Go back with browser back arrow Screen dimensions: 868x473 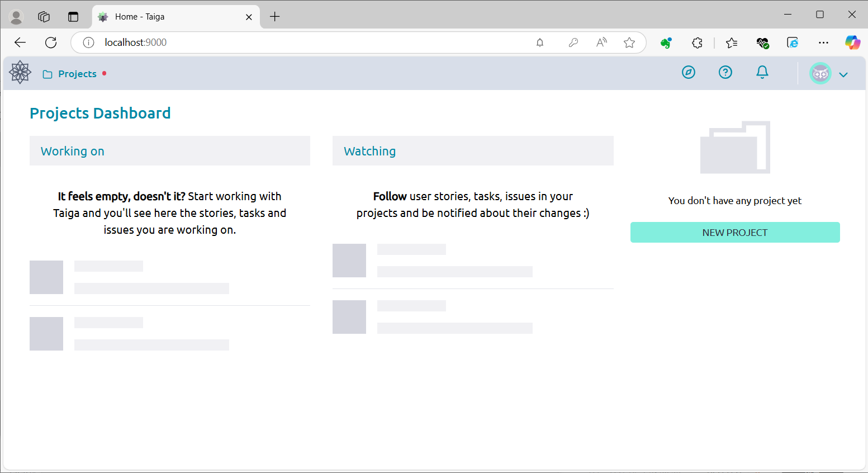20,42
